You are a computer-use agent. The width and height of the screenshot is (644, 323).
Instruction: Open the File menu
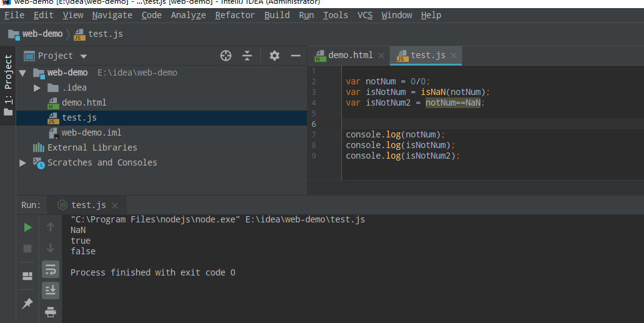point(14,15)
